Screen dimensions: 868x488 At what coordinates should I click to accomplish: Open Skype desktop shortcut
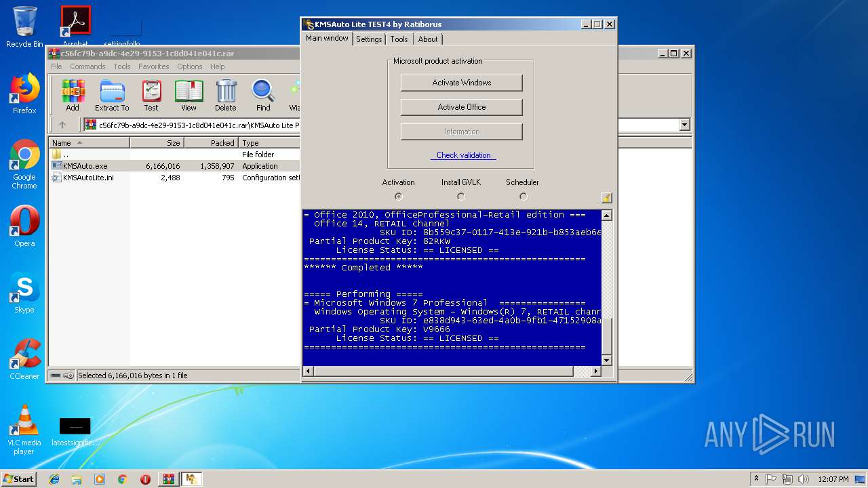tap(24, 293)
